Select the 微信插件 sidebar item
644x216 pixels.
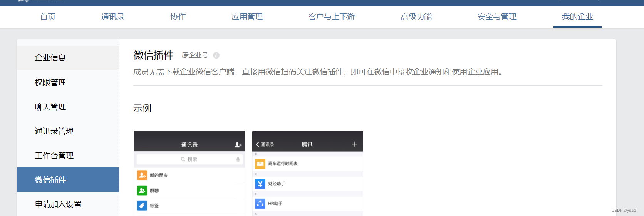[68, 180]
